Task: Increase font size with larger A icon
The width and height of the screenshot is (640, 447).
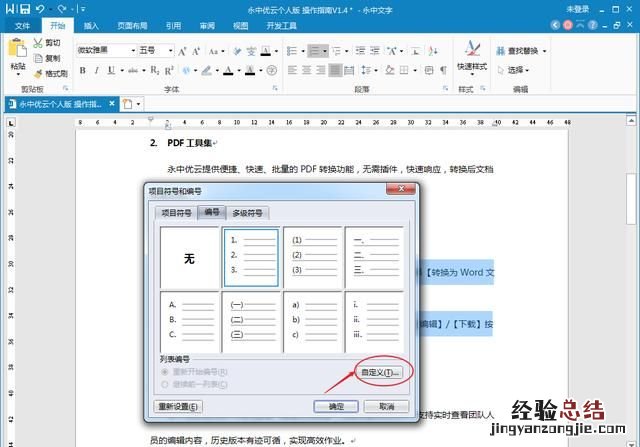Action: tap(182, 51)
